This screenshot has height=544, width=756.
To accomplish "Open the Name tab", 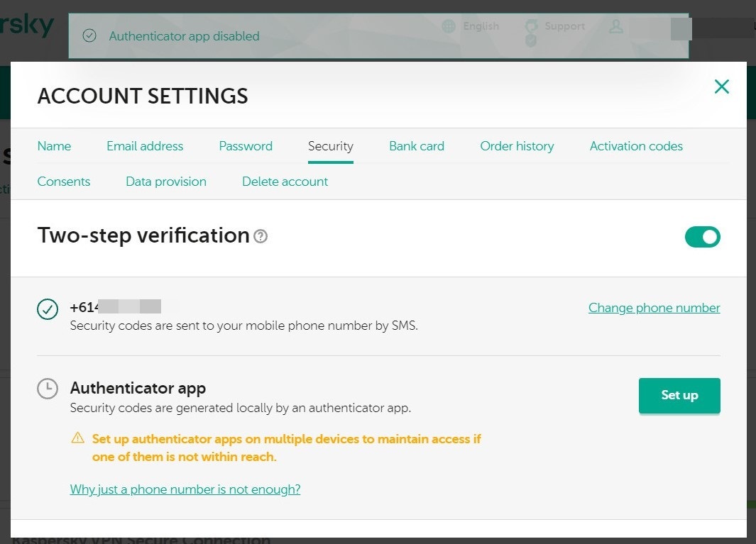I will tap(54, 146).
